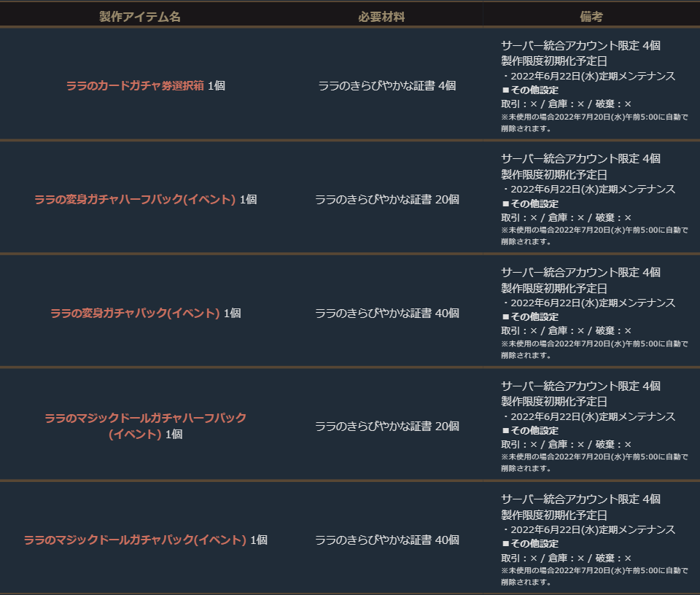This screenshot has height=595, width=700.
Task: Click the 製作アイテム名 column header
Action: pyautogui.click(x=139, y=16)
